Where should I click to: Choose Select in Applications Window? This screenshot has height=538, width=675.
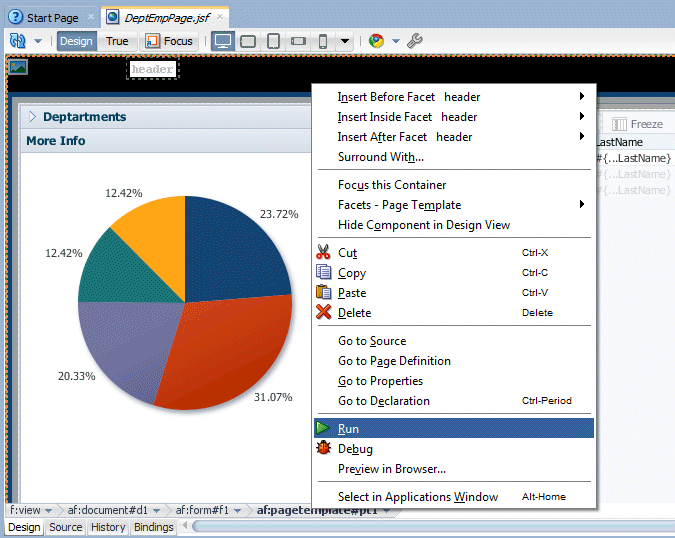[455, 497]
